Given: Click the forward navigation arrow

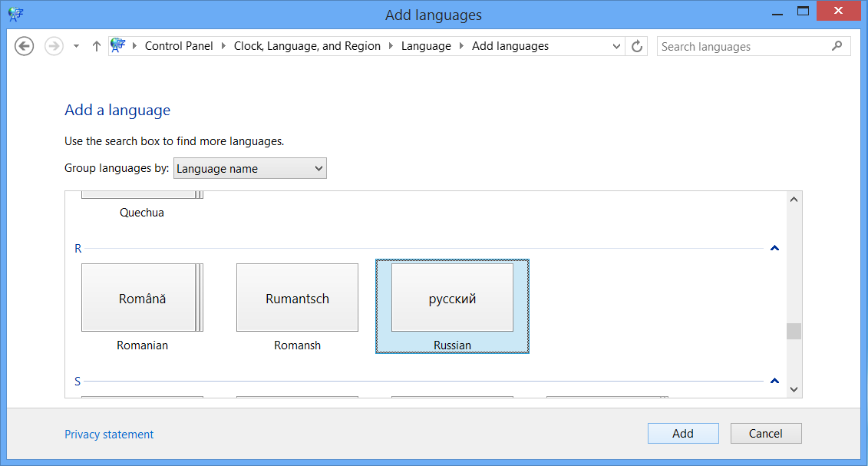Looking at the screenshot, I should [53, 46].
